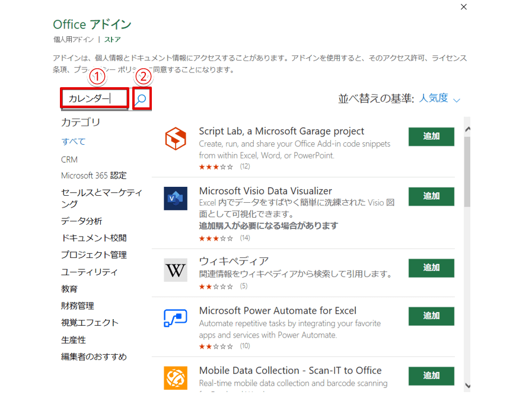This screenshot has width=532, height=398.
Task: Select すべて category
Action: [74, 142]
